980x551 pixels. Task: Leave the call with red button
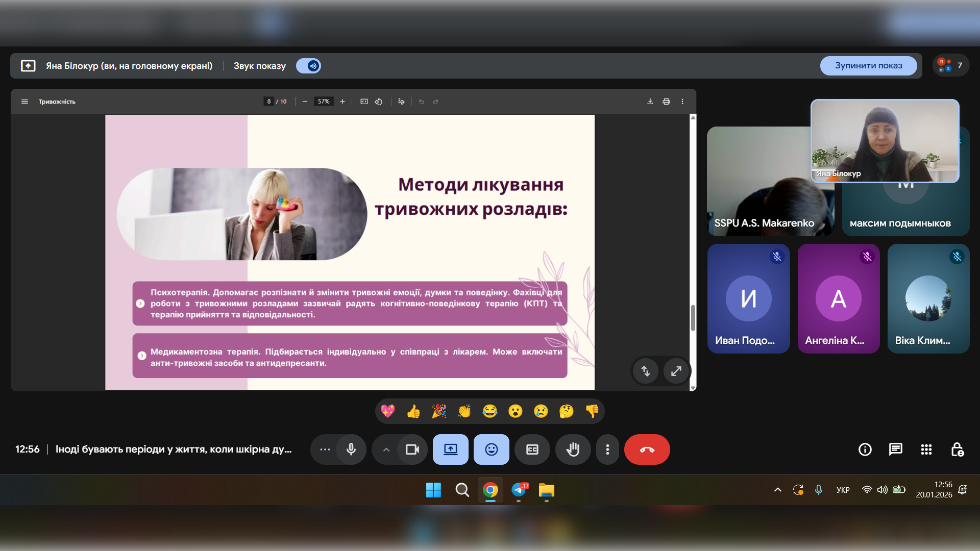(x=647, y=449)
